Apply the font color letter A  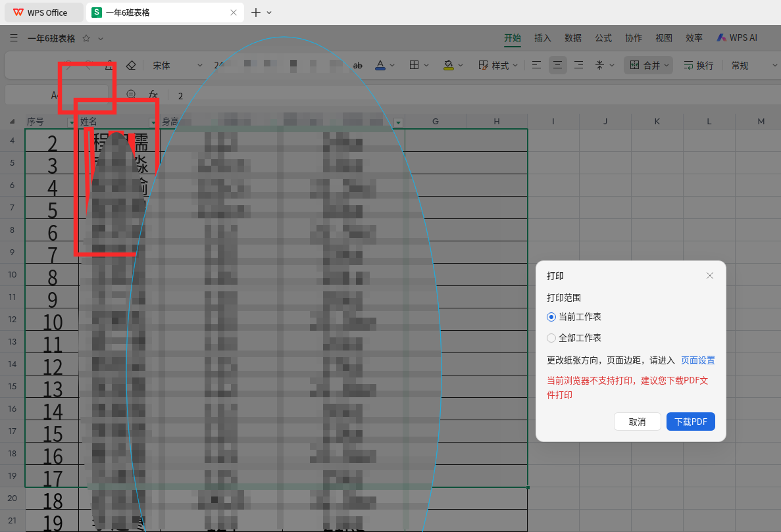coord(380,65)
